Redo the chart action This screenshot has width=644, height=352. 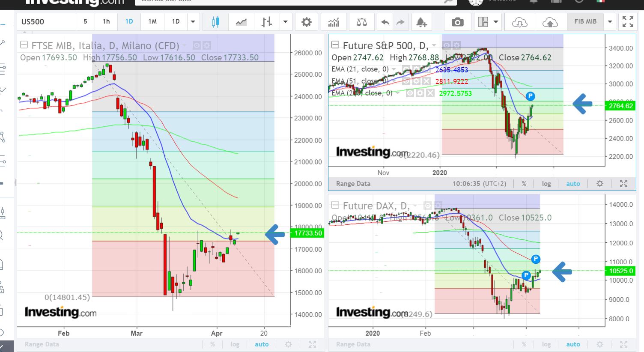(400, 22)
